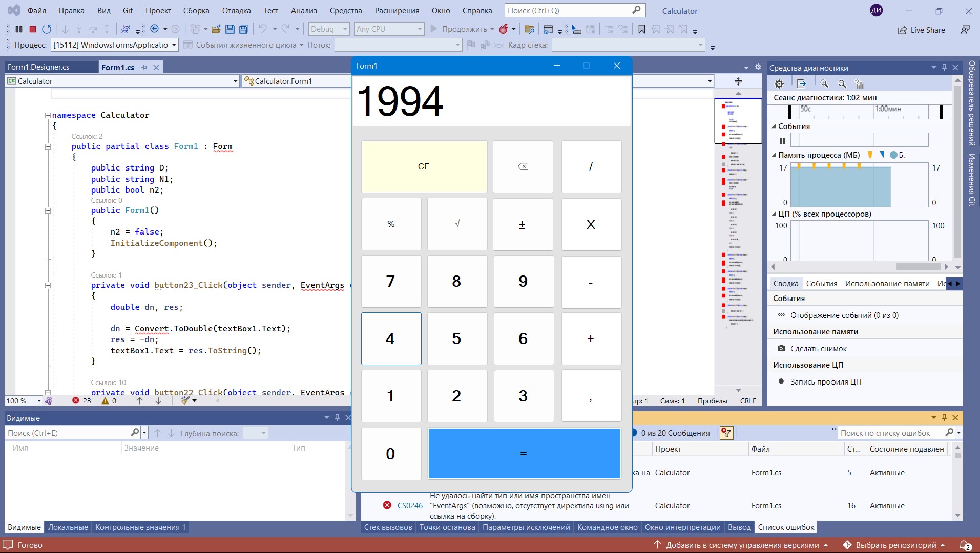Click Сделать снимок memory snapshot link
Viewport: 980px width, 553px height.
click(818, 349)
